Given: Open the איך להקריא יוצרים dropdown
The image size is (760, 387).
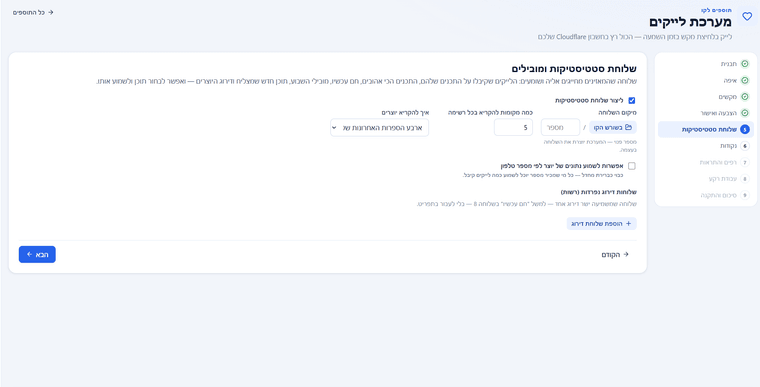Looking at the screenshot, I should coord(380,128).
